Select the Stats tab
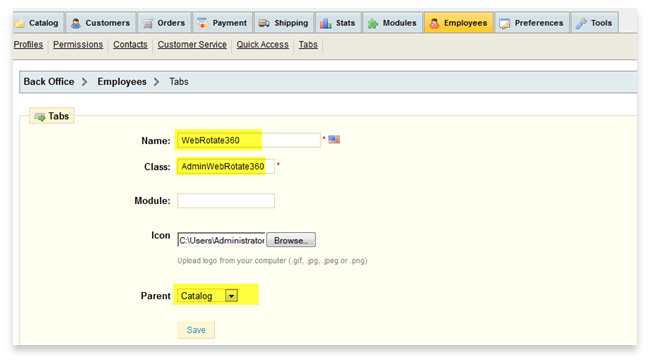The image size is (650, 363). tap(338, 22)
